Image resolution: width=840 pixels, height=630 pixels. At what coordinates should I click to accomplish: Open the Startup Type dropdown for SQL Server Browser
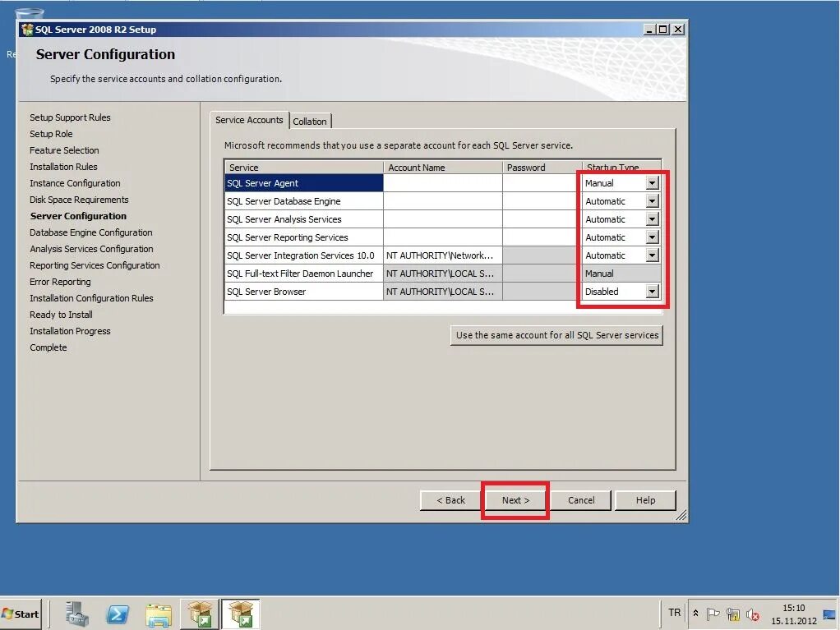click(x=652, y=292)
